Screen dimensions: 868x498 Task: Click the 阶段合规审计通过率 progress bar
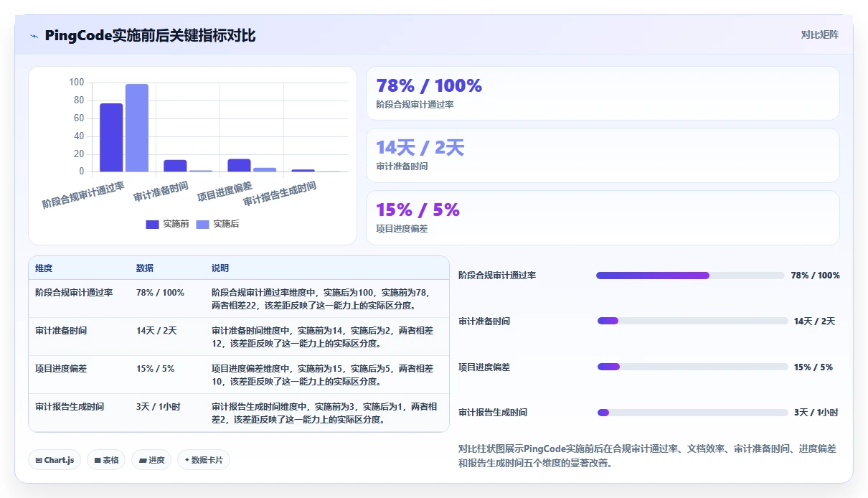point(690,276)
